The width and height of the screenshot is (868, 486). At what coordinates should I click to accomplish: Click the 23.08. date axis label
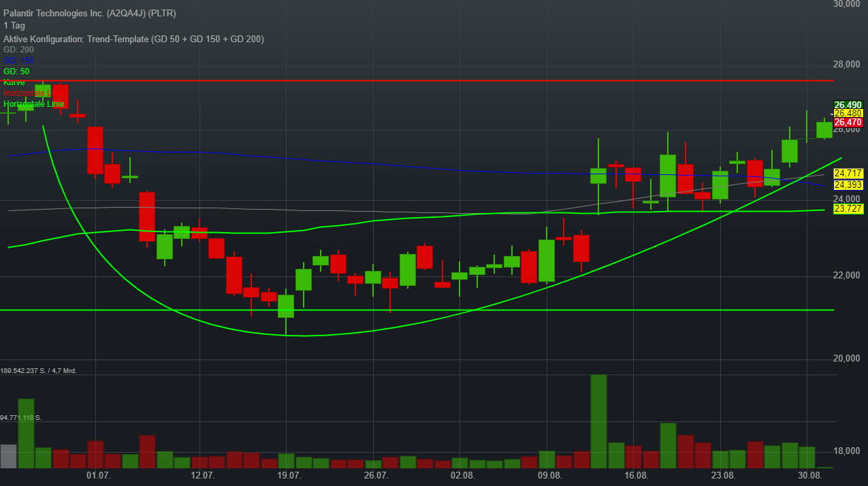723,475
